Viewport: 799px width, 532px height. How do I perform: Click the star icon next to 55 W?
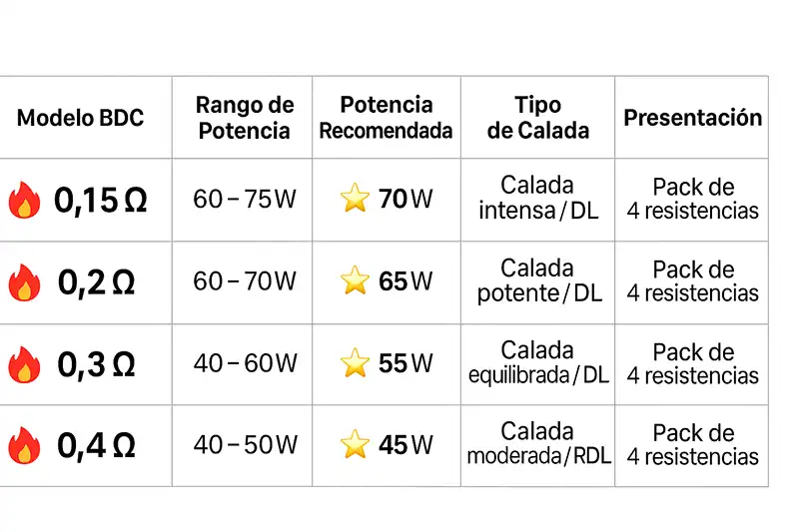tap(355, 363)
